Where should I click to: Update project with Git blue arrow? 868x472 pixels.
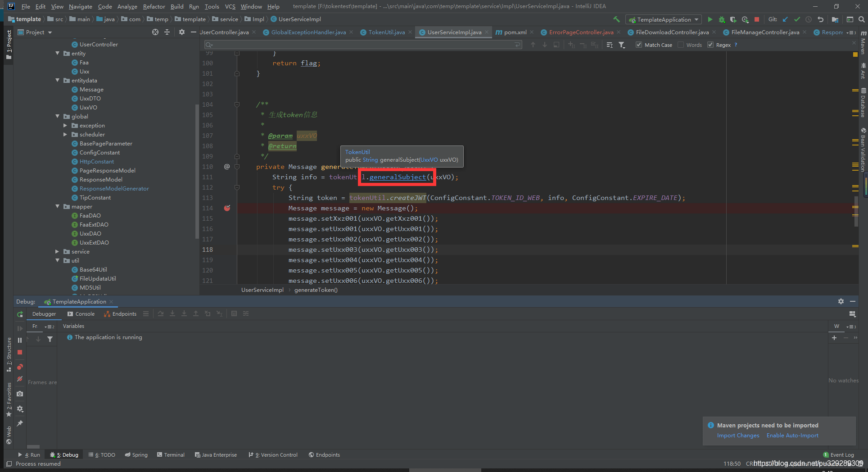(x=785, y=19)
